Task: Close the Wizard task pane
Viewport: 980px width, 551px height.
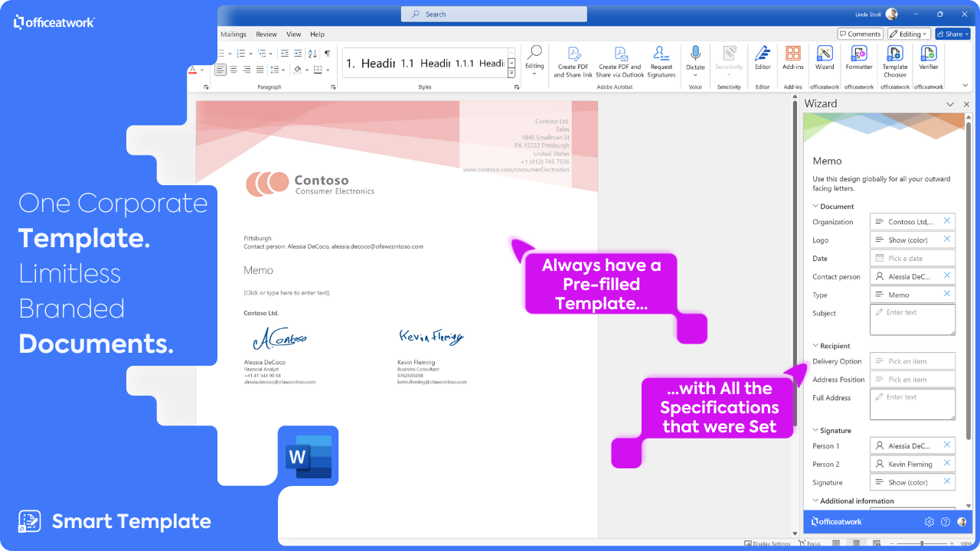Action: point(965,104)
